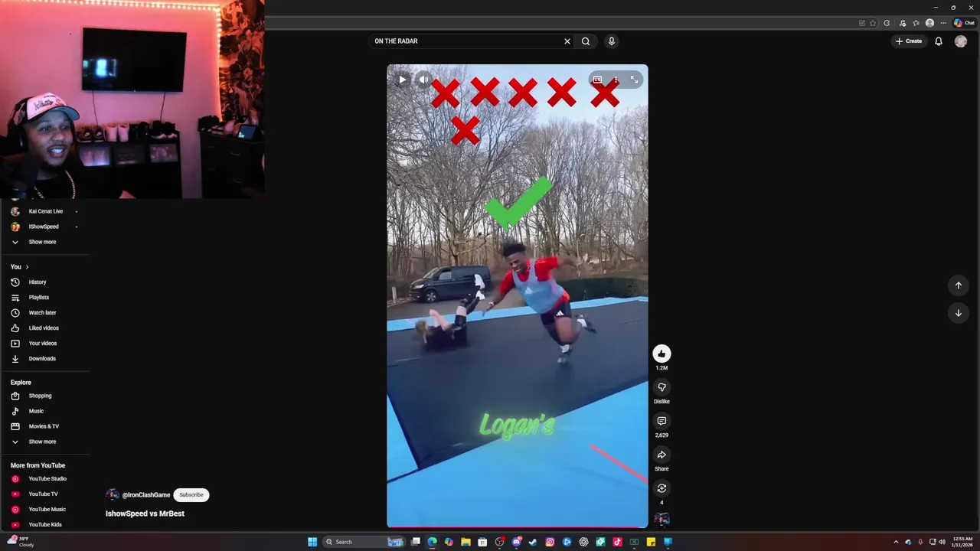Viewport: 980px width, 551px height.
Task: Open weather widget showing Cloudy
Action: coord(21,542)
